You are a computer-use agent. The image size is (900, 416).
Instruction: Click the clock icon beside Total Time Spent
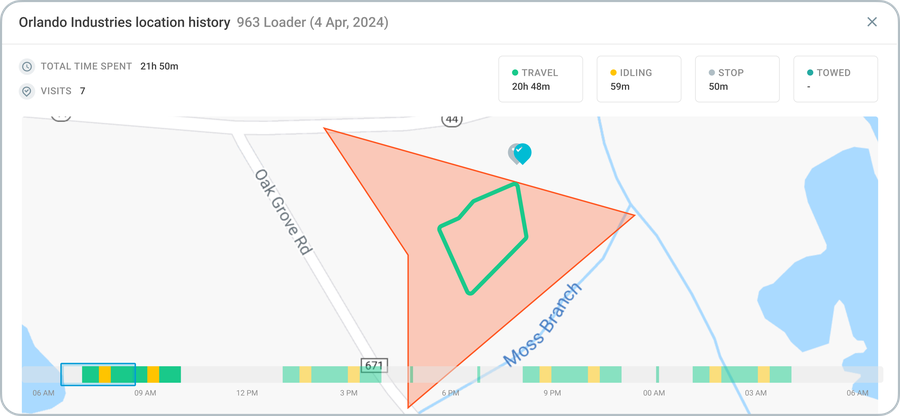tap(26, 67)
